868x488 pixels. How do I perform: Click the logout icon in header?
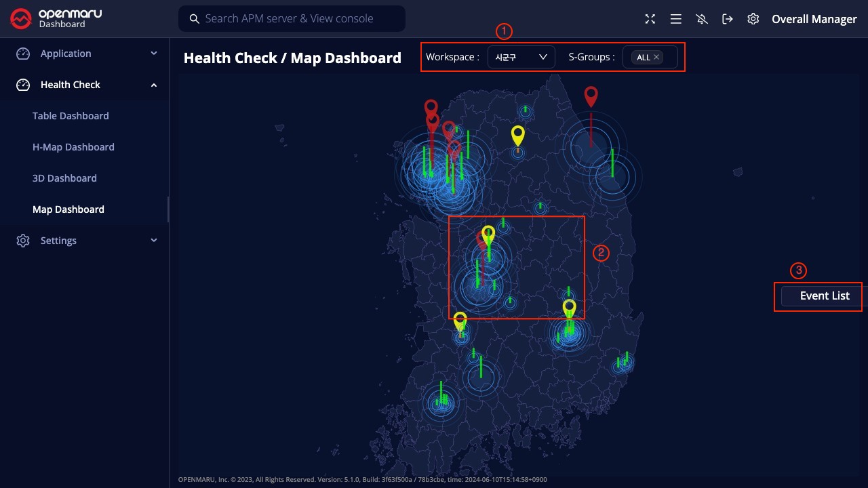728,19
